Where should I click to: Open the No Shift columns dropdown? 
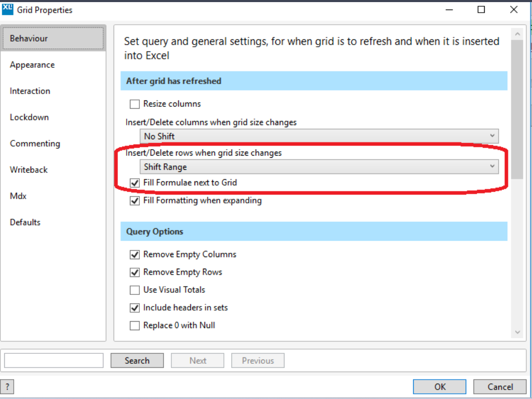click(319, 136)
